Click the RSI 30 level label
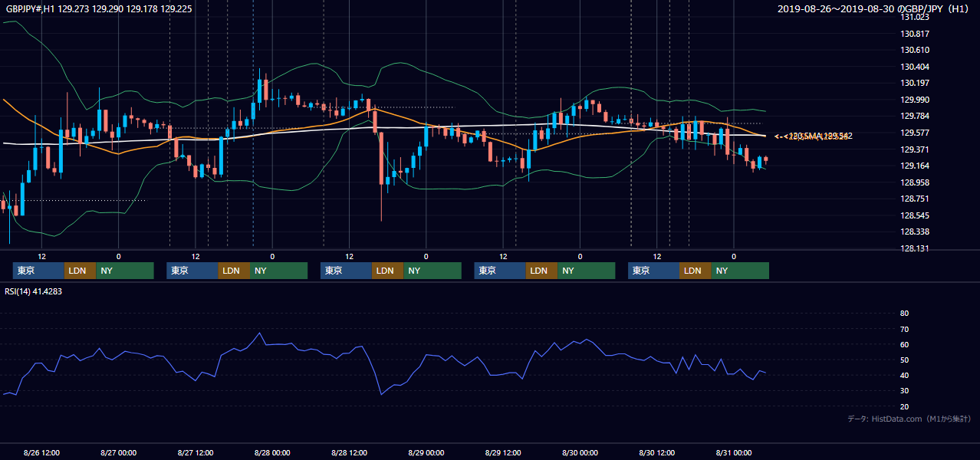The width and height of the screenshot is (980, 460). (904, 391)
